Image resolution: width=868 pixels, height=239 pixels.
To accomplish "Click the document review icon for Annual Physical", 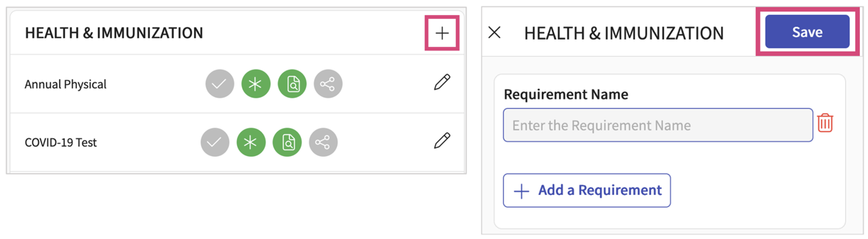I will [x=292, y=84].
